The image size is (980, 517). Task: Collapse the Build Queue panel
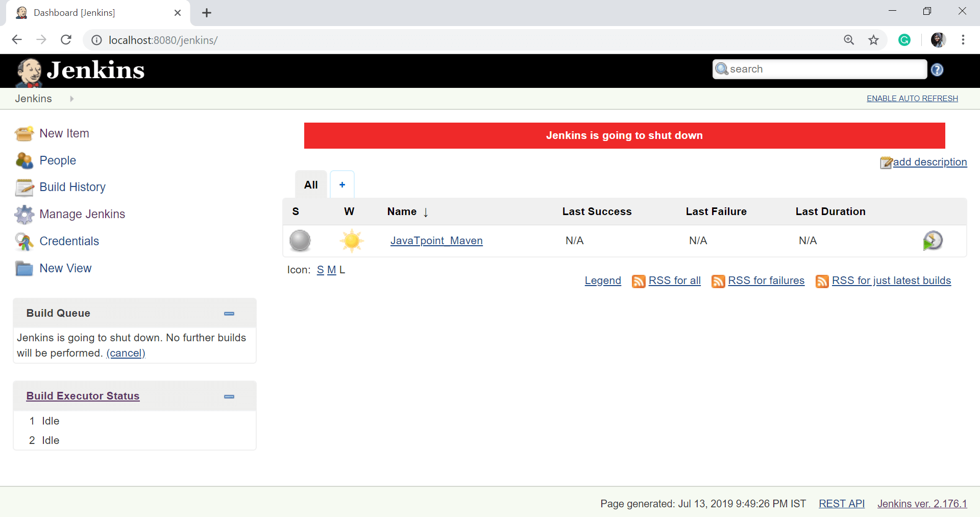[x=229, y=314]
